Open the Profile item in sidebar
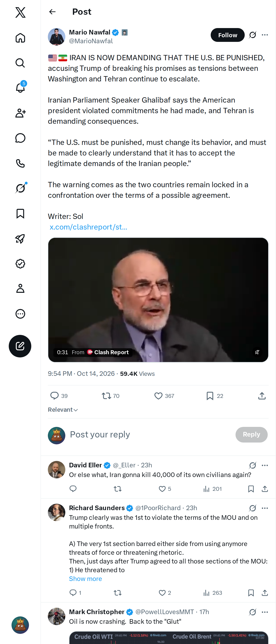Screen dimensions: 276x644 point(20,288)
